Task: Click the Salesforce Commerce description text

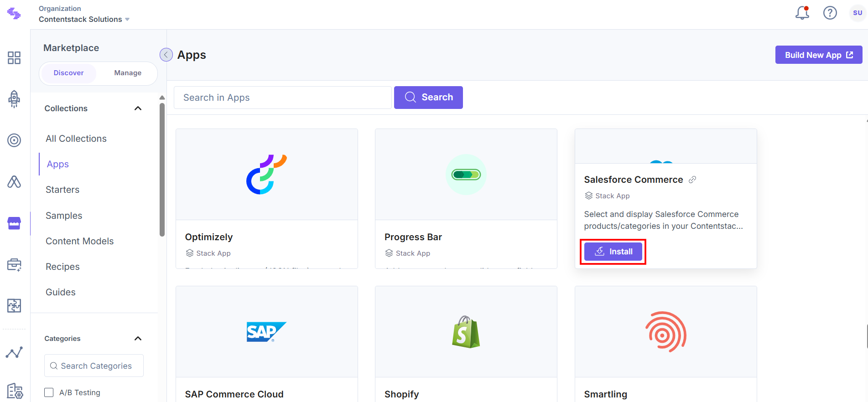Action: (664, 220)
